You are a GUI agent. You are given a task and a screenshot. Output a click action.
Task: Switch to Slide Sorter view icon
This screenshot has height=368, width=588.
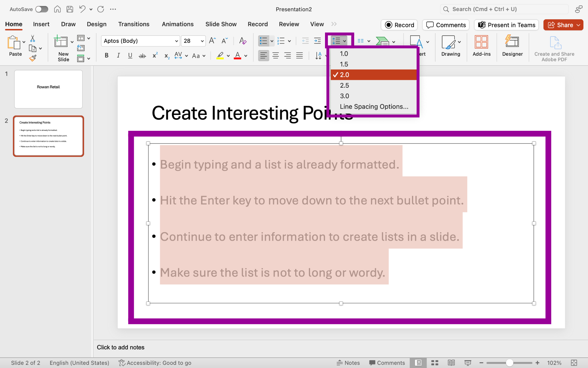tap(435, 363)
